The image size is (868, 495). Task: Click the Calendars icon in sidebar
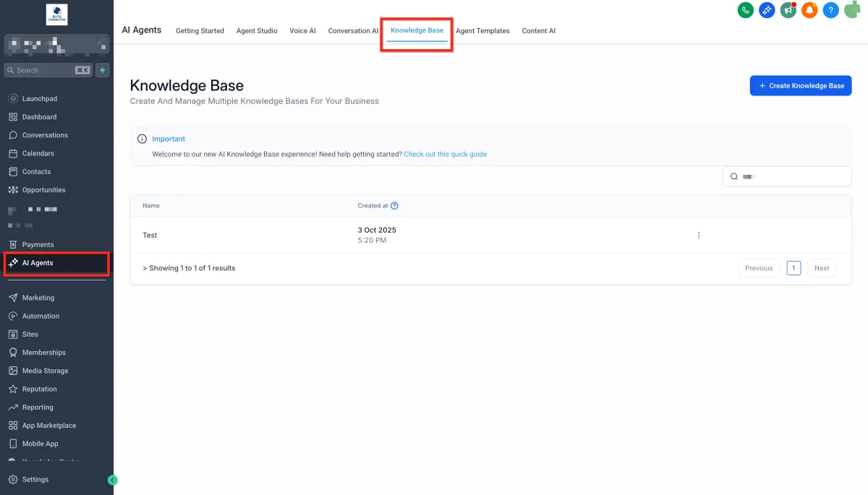click(13, 153)
